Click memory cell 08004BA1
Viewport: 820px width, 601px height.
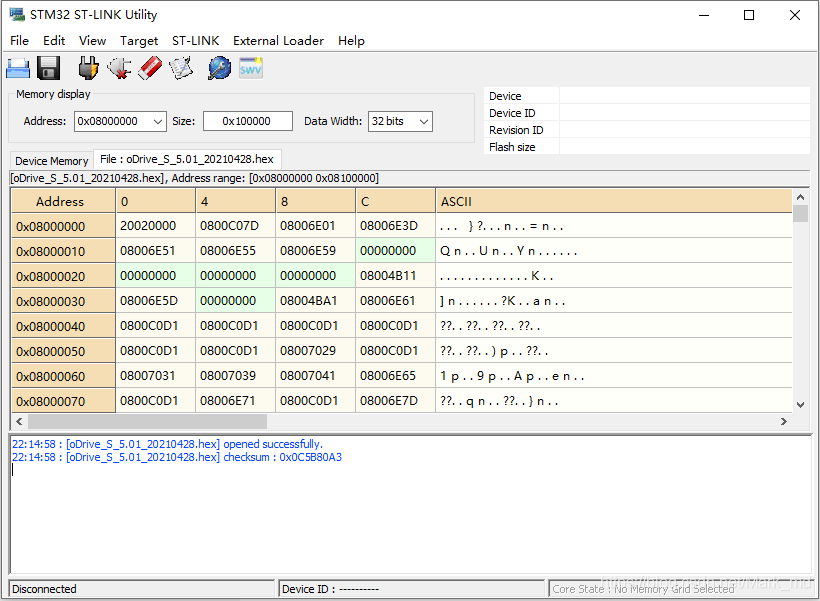(x=316, y=301)
